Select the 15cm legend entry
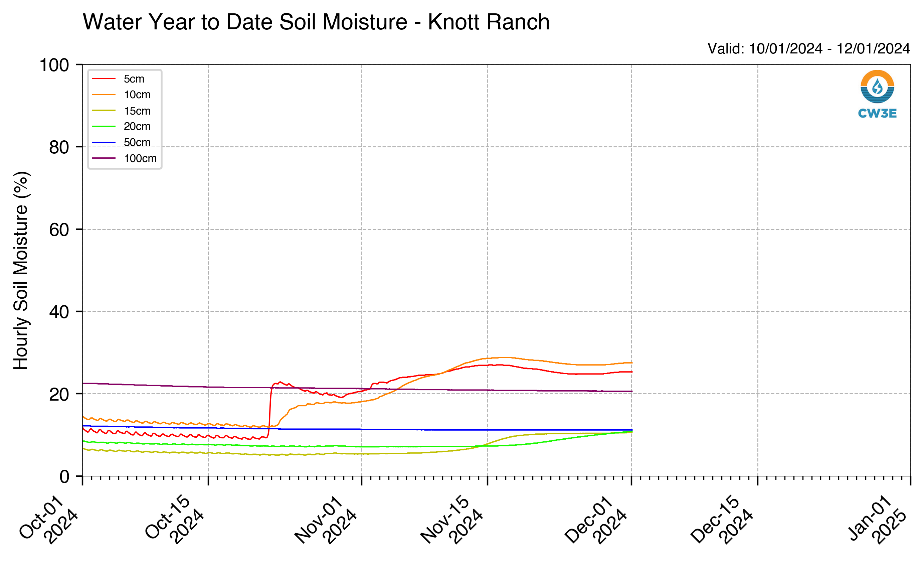The image size is (924, 574). (x=121, y=111)
